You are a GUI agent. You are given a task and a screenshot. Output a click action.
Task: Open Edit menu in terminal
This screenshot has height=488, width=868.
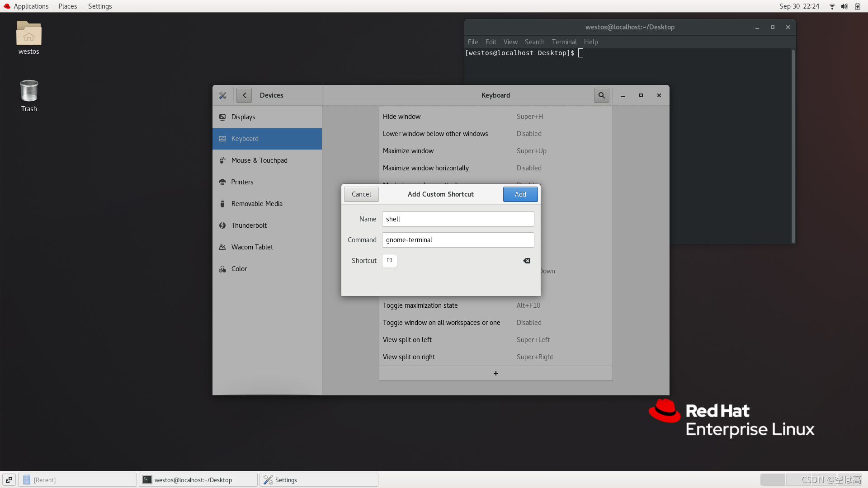491,42
